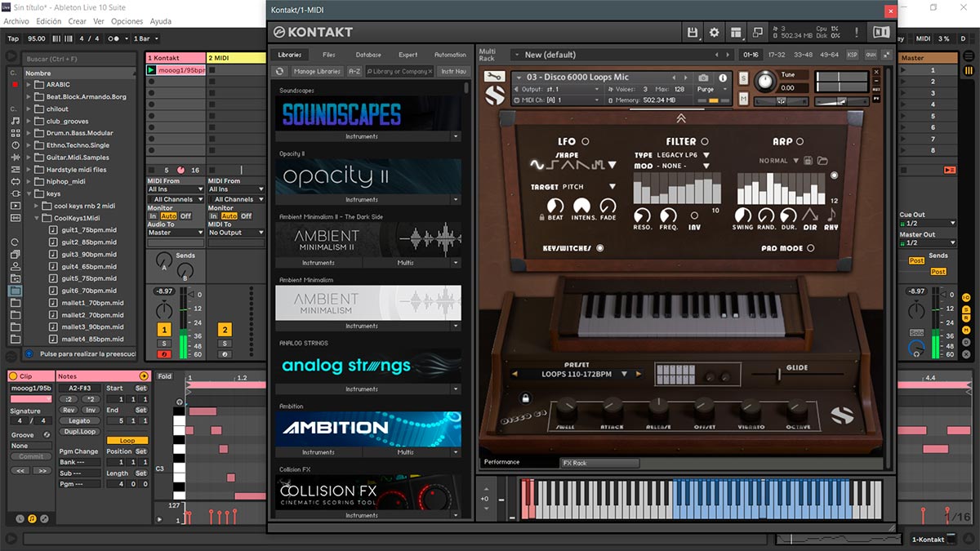Click the Legato button in Notes panel
The width and height of the screenshot is (980, 551).
(79, 421)
